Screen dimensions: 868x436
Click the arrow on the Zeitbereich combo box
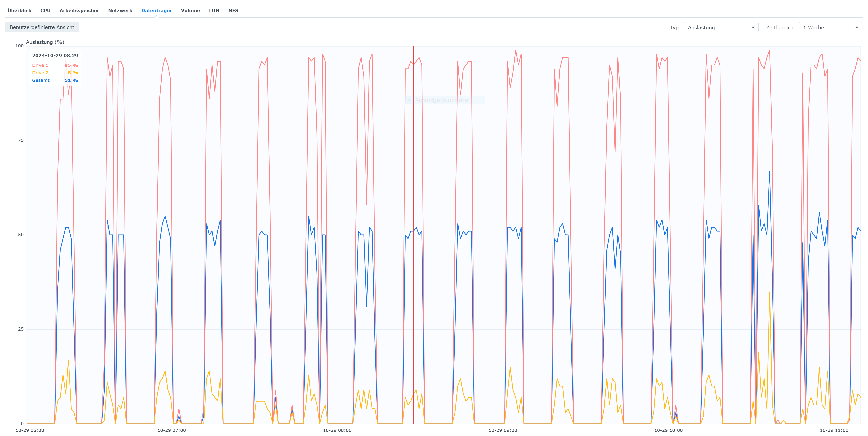pos(857,28)
